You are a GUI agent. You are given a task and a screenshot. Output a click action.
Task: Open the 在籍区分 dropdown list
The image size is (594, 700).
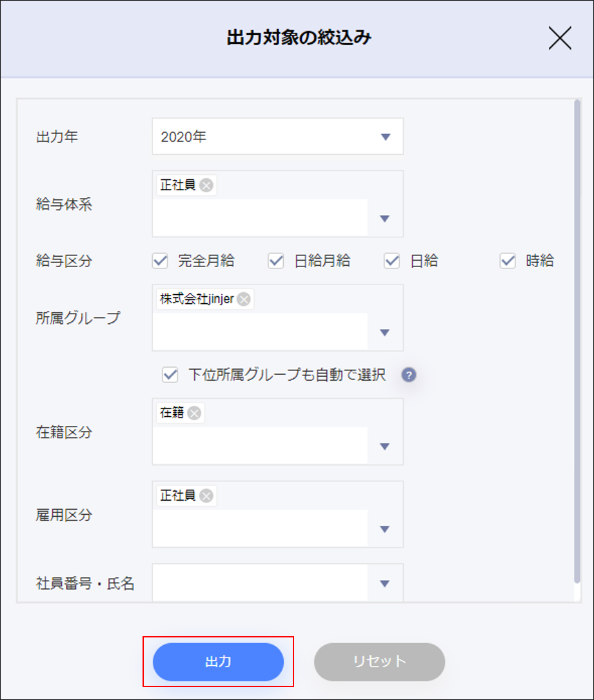tap(385, 446)
